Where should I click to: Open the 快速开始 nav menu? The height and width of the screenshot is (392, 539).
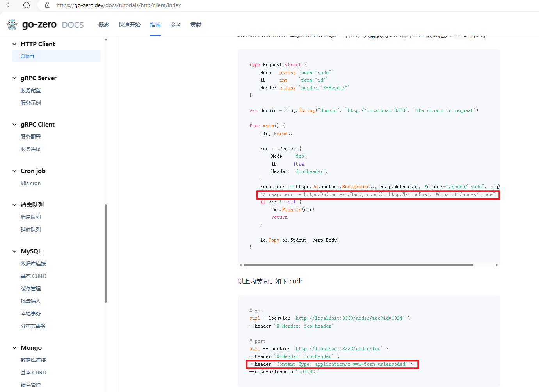pos(130,25)
